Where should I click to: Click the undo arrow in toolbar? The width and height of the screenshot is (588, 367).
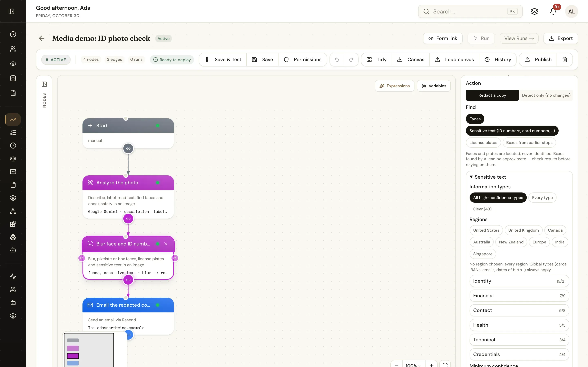tap(337, 60)
